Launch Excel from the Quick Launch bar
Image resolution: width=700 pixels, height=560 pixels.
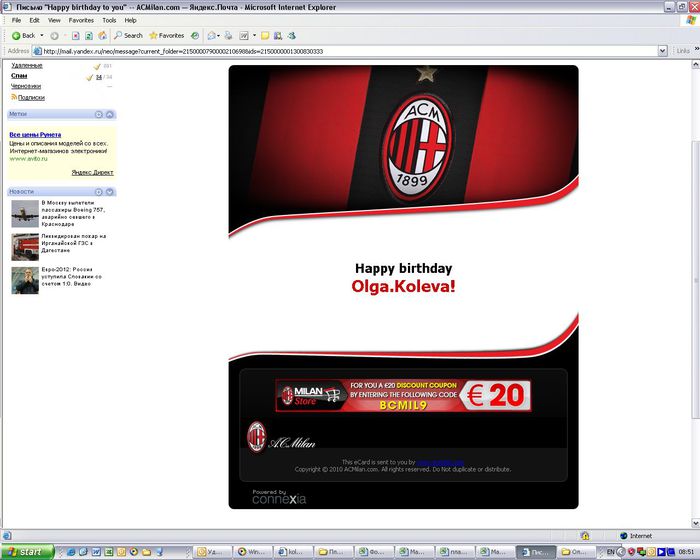click(x=108, y=552)
